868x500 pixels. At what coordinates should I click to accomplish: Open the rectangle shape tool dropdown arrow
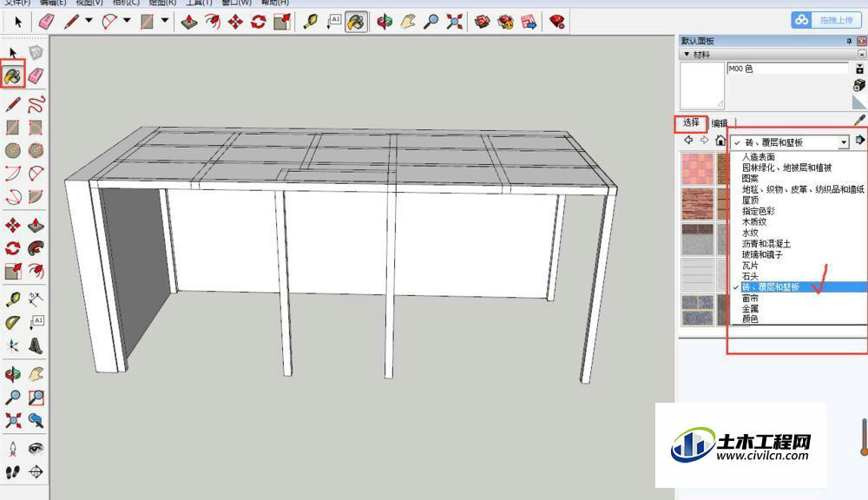[165, 21]
